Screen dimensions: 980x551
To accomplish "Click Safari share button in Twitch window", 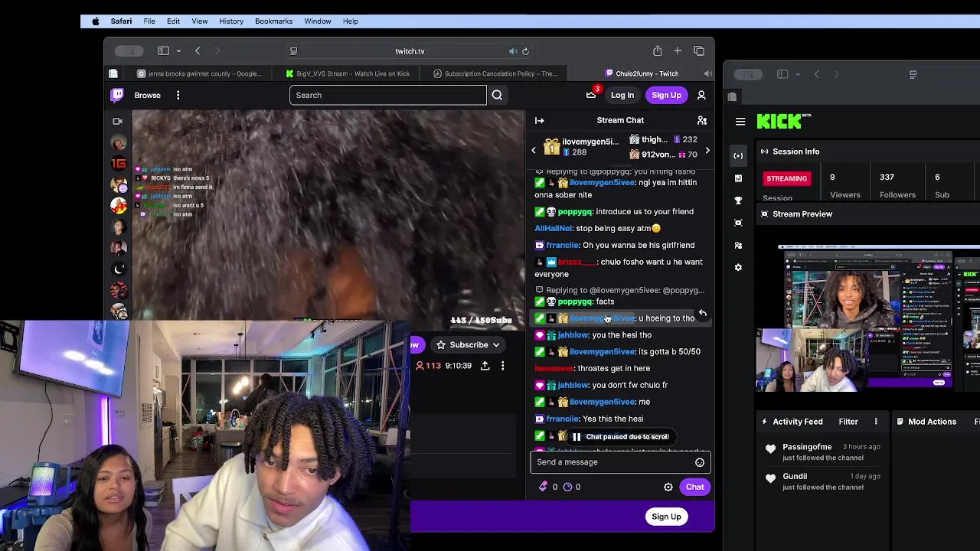I will 657,51.
